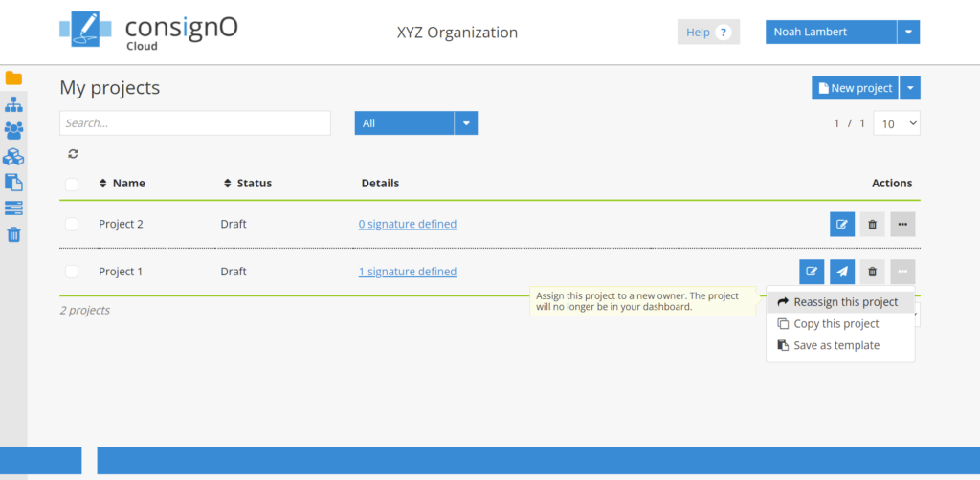Delete Project 1 using the trash icon
The width and height of the screenshot is (980, 480).
click(x=872, y=272)
